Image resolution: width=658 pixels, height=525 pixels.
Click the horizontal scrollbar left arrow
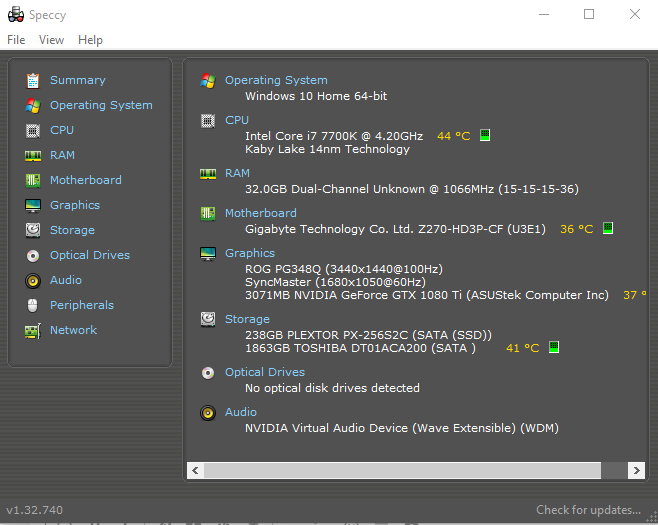[195, 470]
